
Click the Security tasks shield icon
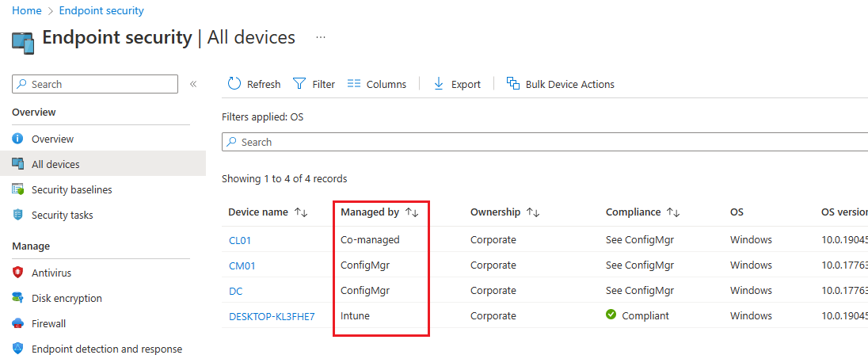(17, 215)
